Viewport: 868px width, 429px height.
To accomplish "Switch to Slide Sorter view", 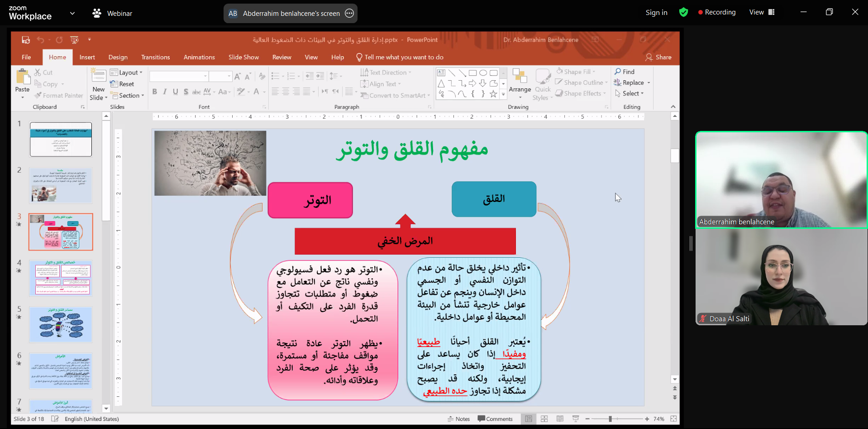I will coord(544,419).
